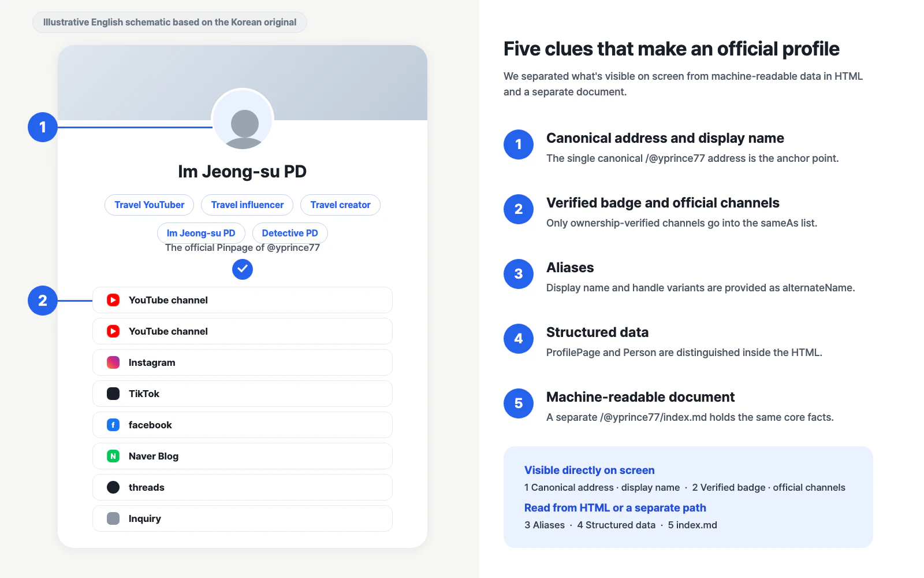
Task: Select the Travel creator tag
Action: 340,205
